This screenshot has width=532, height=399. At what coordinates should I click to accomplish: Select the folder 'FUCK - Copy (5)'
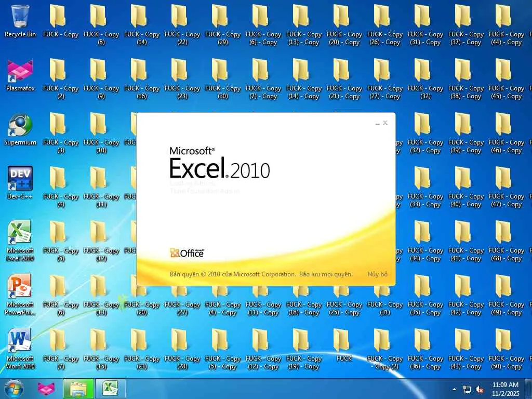[61, 241]
